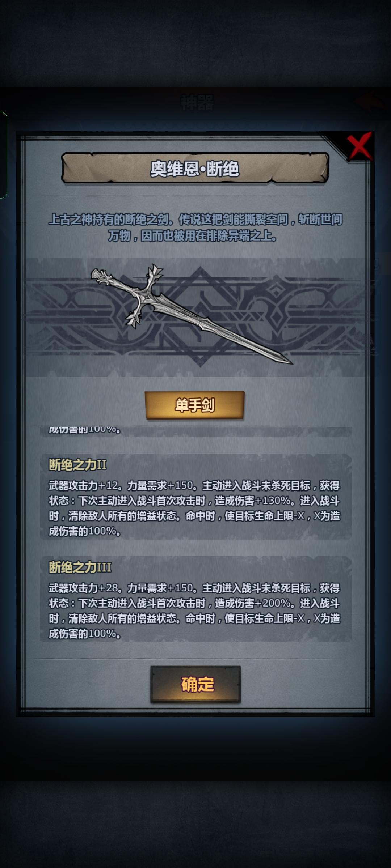Confirm with the 确定 button
Viewport: 391px width, 868px height.
(195, 684)
